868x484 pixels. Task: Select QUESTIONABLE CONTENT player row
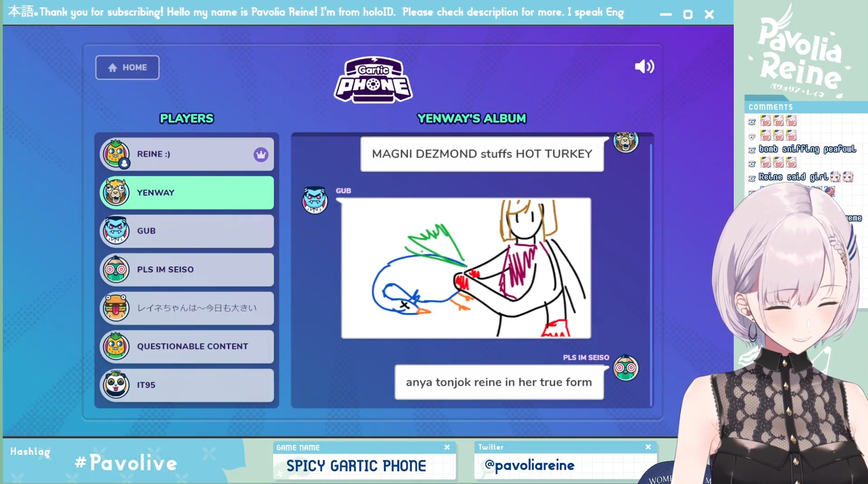[x=187, y=346]
